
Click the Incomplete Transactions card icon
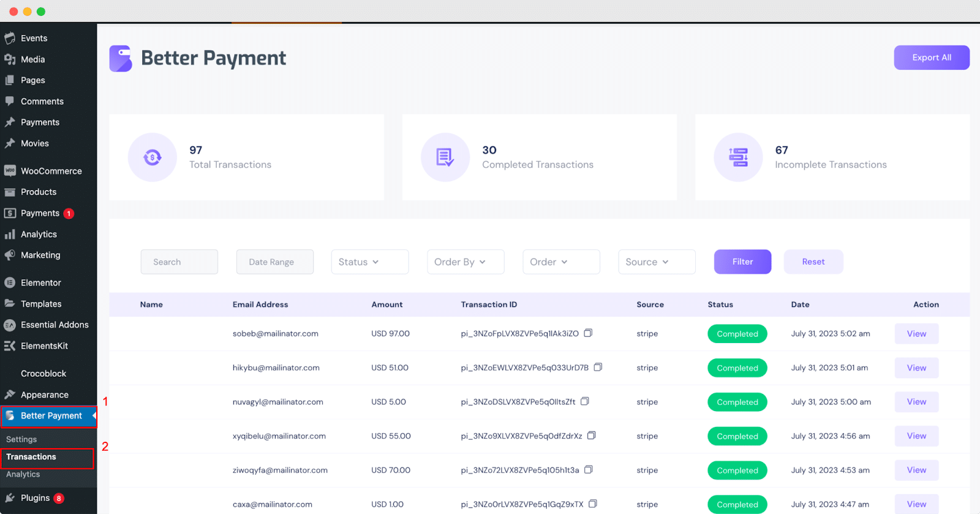tap(738, 157)
